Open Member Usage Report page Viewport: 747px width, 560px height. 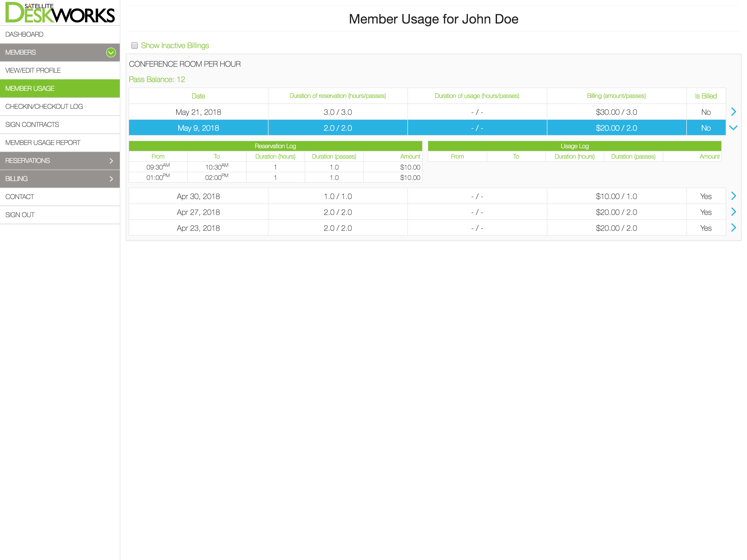click(60, 142)
